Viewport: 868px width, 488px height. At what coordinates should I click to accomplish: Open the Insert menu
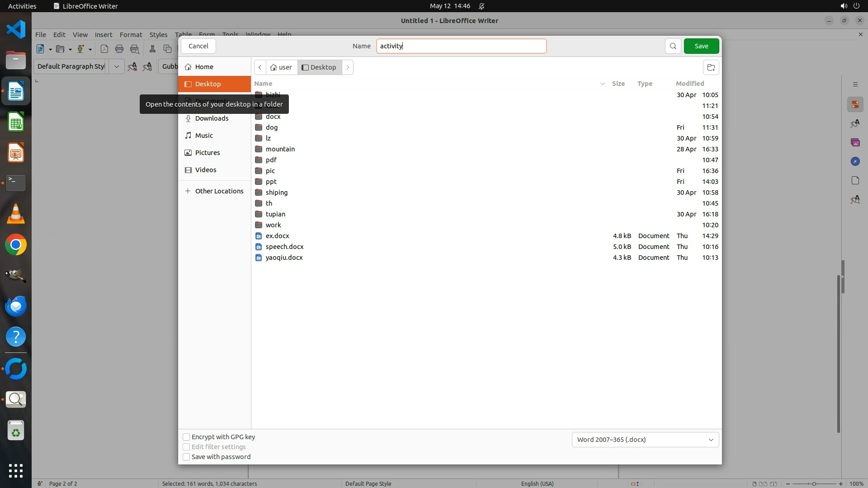103,34
